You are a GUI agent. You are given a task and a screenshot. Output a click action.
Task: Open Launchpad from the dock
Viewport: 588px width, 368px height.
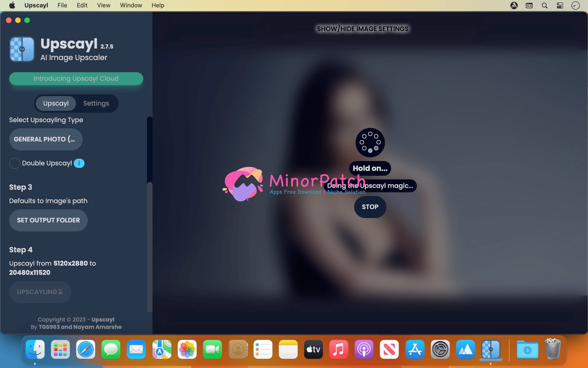pyautogui.click(x=61, y=350)
